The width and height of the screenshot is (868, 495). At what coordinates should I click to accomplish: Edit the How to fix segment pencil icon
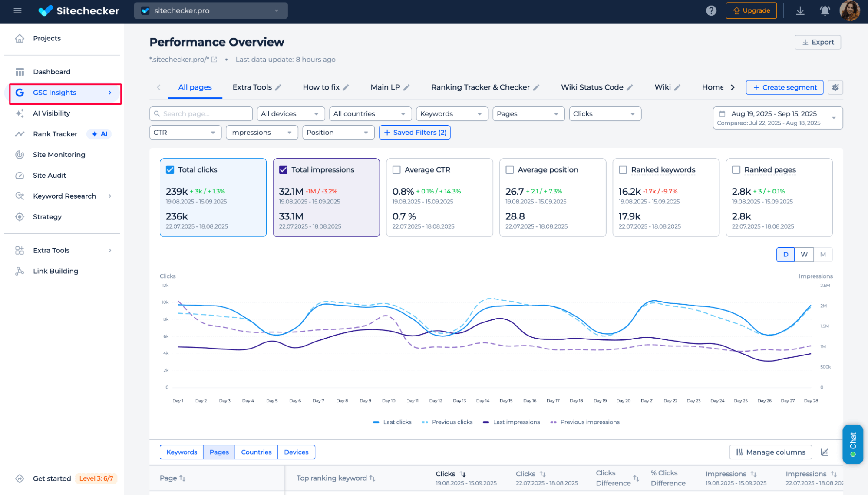point(346,87)
